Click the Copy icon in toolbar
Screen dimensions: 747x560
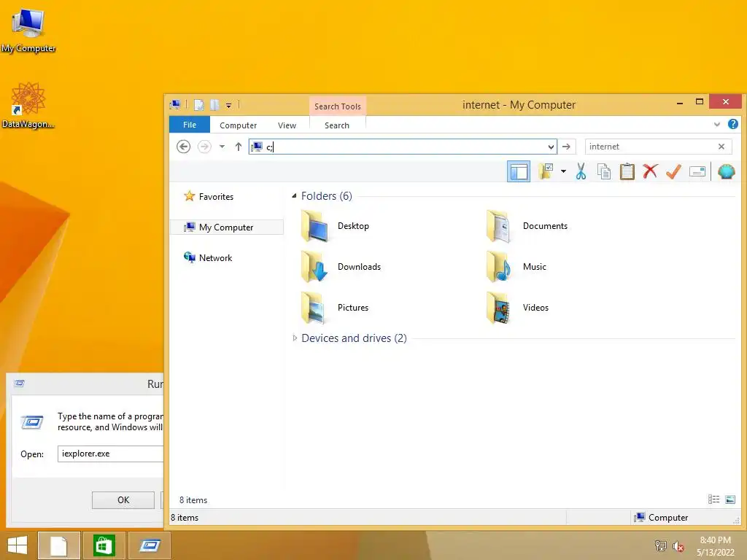pyautogui.click(x=603, y=171)
